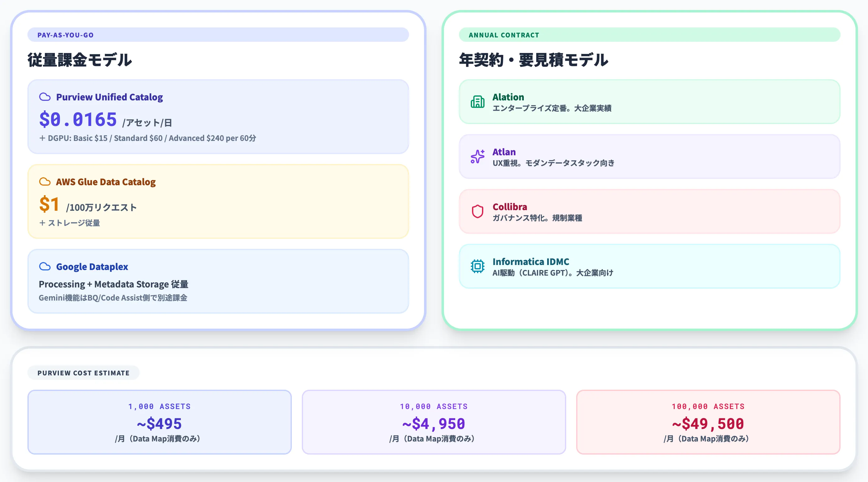Click the cloud icon next to Purview Unified Catalog
This screenshot has width=868, height=482.
pyautogui.click(x=46, y=97)
